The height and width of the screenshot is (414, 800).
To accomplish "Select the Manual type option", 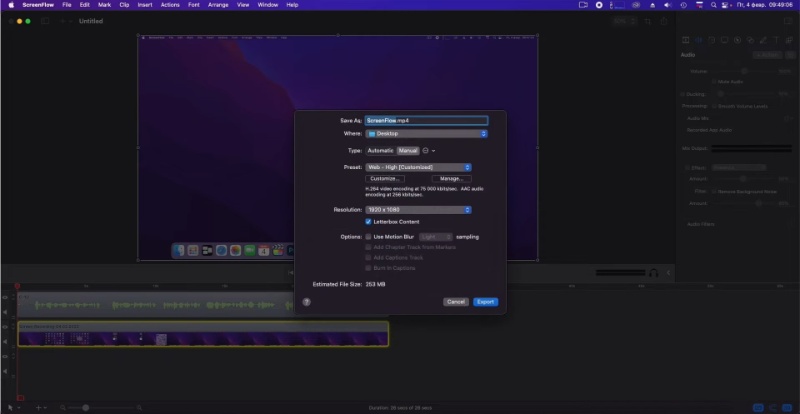I will 408,151.
